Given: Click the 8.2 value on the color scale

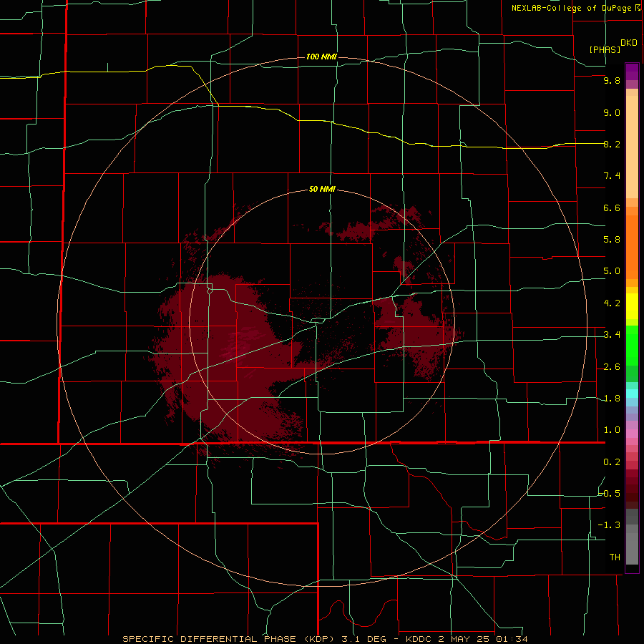Looking at the screenshot, I should [x=612, y=144].
